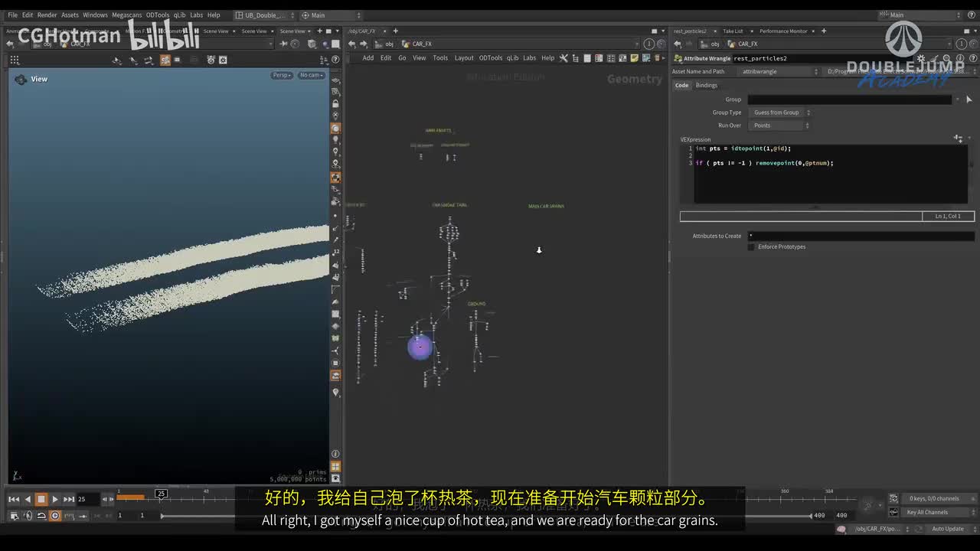Open the Run Over dropdown
This screenshot has height=551, width=980.
[x=780, y=126]
